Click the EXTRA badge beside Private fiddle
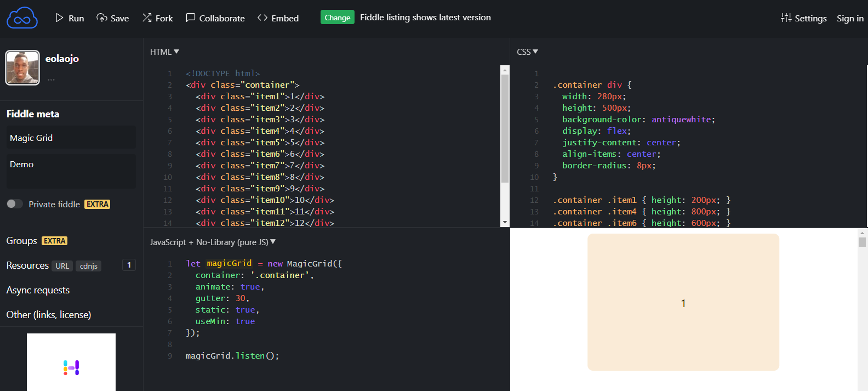 point(98,204)
